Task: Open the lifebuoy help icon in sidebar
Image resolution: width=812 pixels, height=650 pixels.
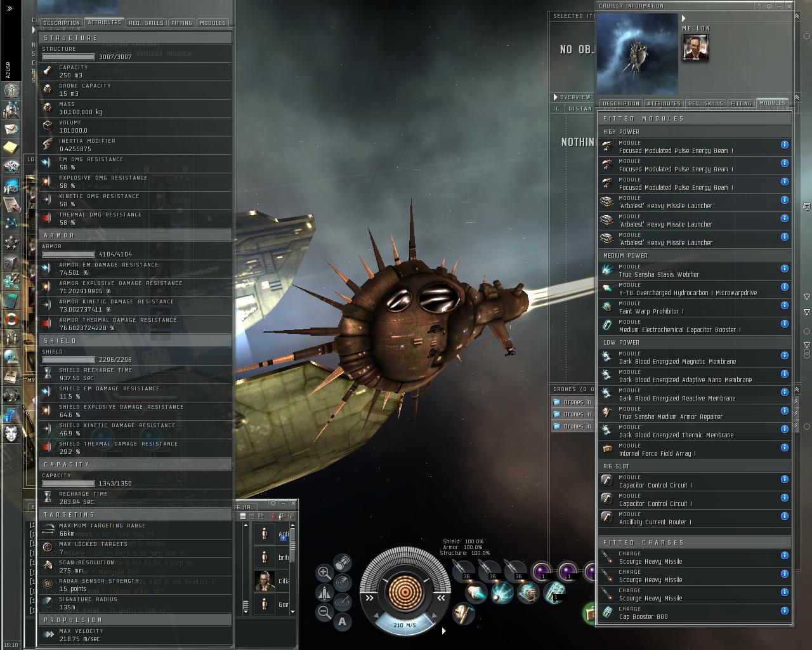Action: point(11,319)
